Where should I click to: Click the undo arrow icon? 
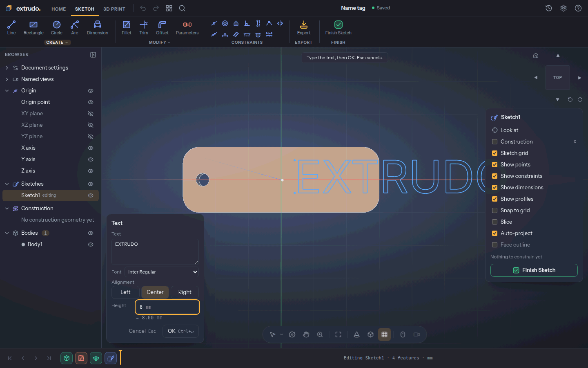[x=143, y=8]
